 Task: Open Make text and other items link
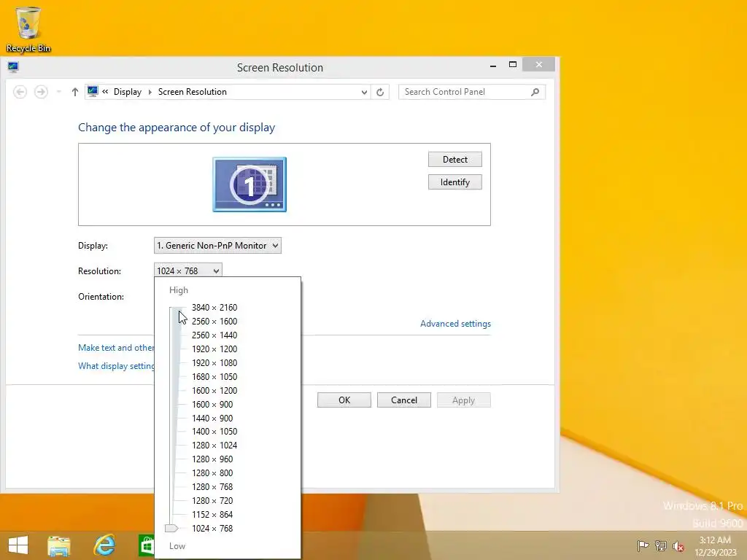(116, 348)
